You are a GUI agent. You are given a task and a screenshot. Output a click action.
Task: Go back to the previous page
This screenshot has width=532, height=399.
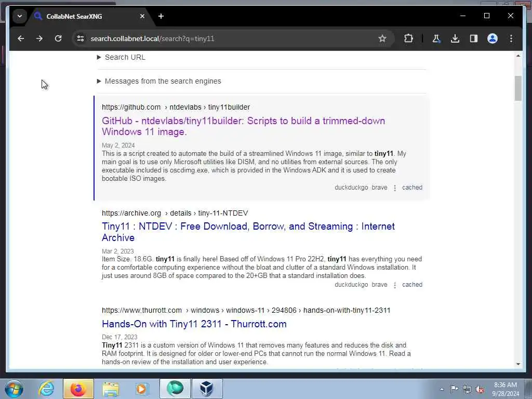point(21,38)
